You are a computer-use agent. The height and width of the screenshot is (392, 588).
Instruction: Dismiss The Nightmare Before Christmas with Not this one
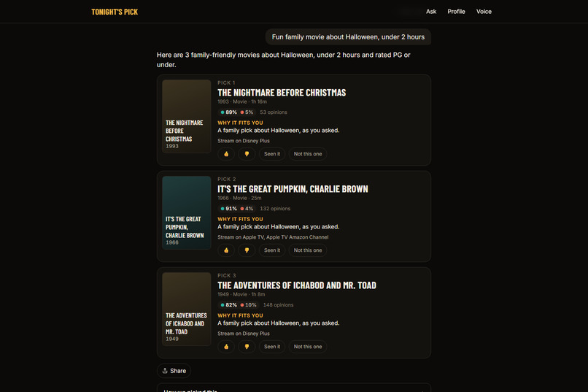[308, 154]
